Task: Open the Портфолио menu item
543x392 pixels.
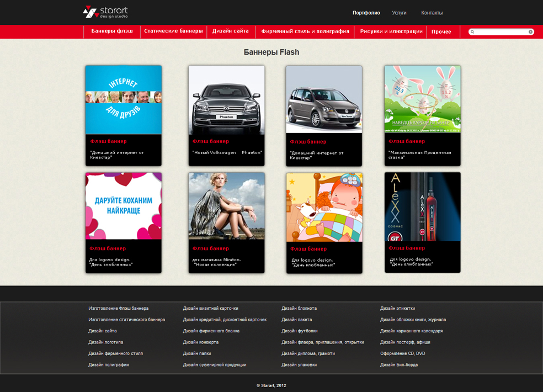Action: (x=366, y=13)
